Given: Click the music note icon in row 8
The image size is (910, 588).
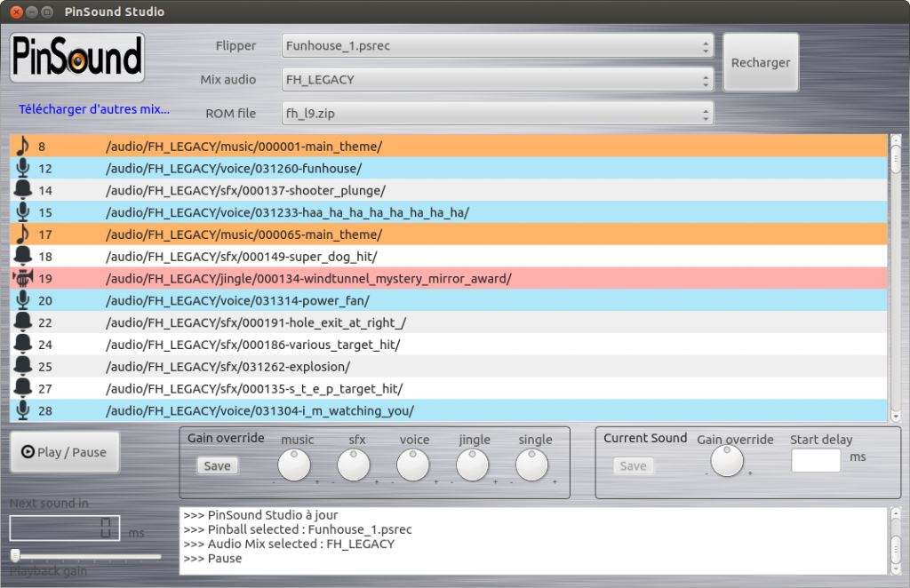Looking at the screenshot, I should point(22,147).
